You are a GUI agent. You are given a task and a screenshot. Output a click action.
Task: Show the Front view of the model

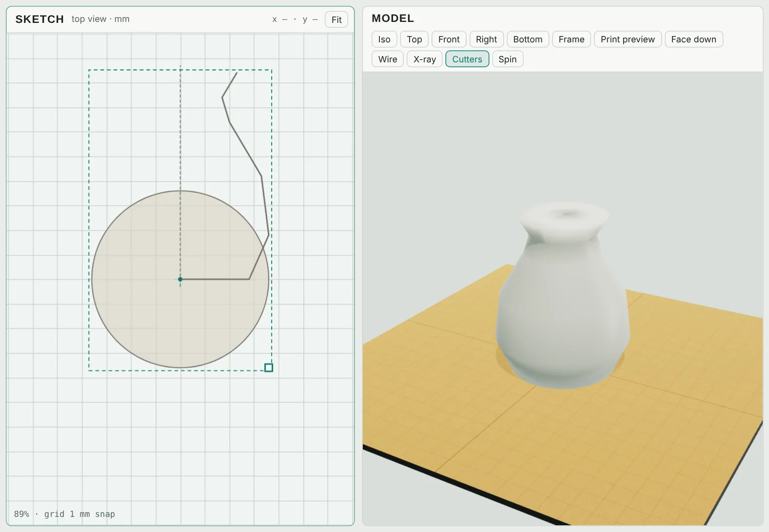click(449, 39)
